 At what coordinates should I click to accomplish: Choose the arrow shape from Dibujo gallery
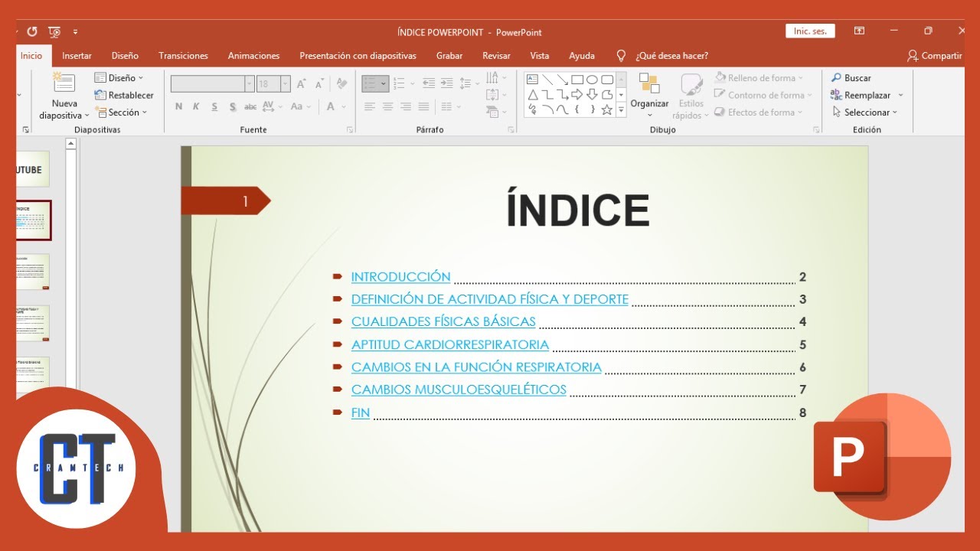[577, 94]
